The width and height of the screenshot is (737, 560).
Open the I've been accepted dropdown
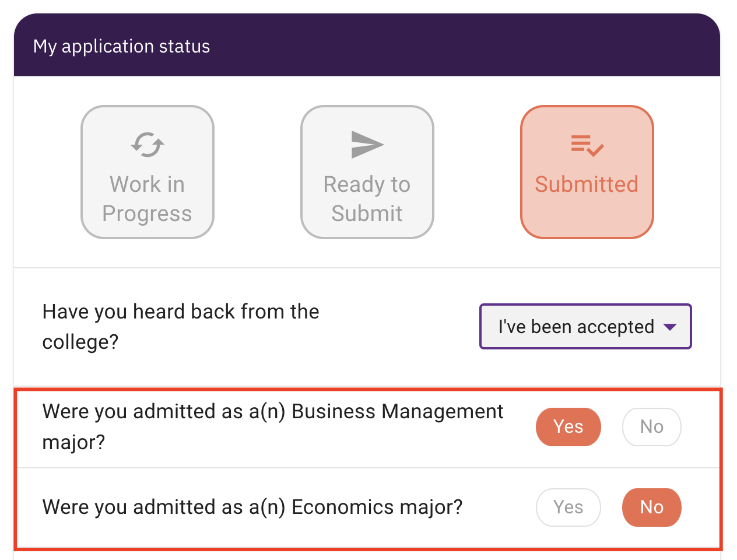click(x=585, y=327)
